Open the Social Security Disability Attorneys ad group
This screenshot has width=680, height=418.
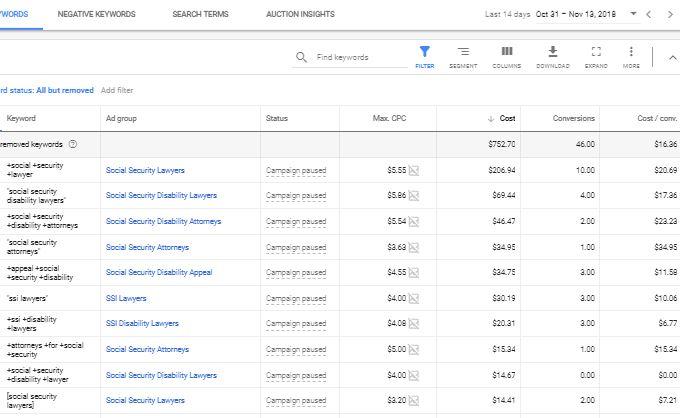point(163,222)
